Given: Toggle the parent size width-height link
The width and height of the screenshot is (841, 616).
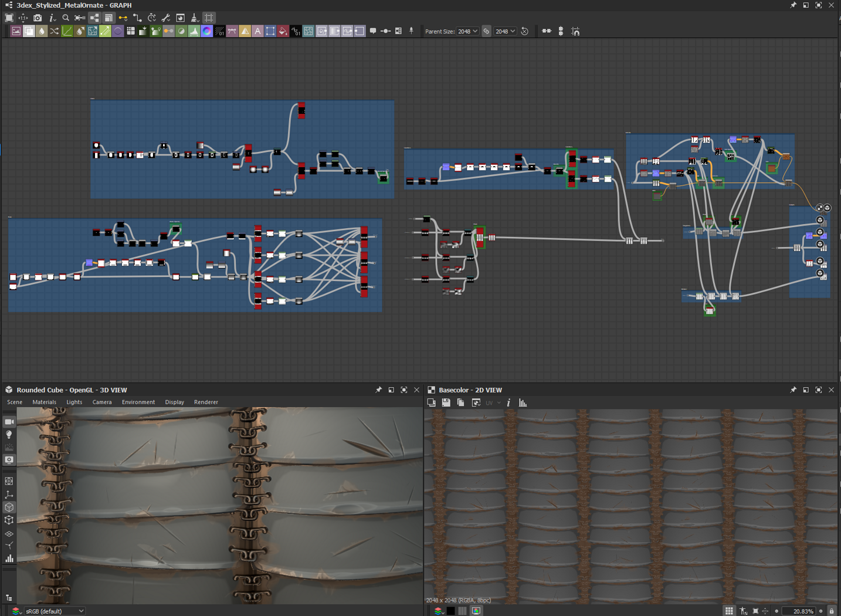Looking at the screenshot, I should 487,31.
